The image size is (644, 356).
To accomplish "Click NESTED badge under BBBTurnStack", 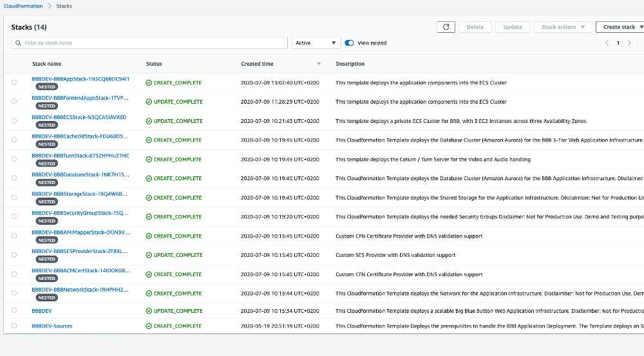I will pyautogui.click(x=46, y=164).
